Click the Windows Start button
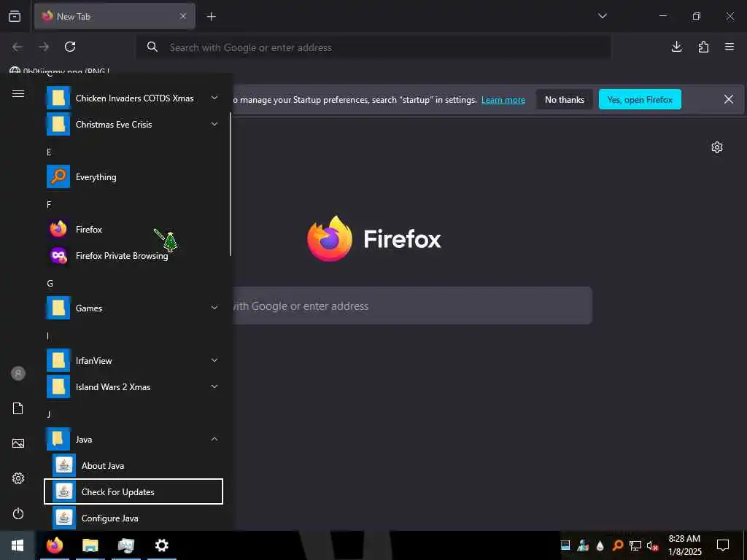The width and height of the screenshot is (747, 560). point(18,545)
